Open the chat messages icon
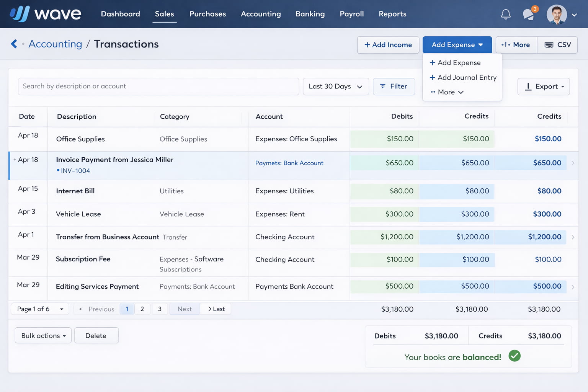 pos(529,15)
